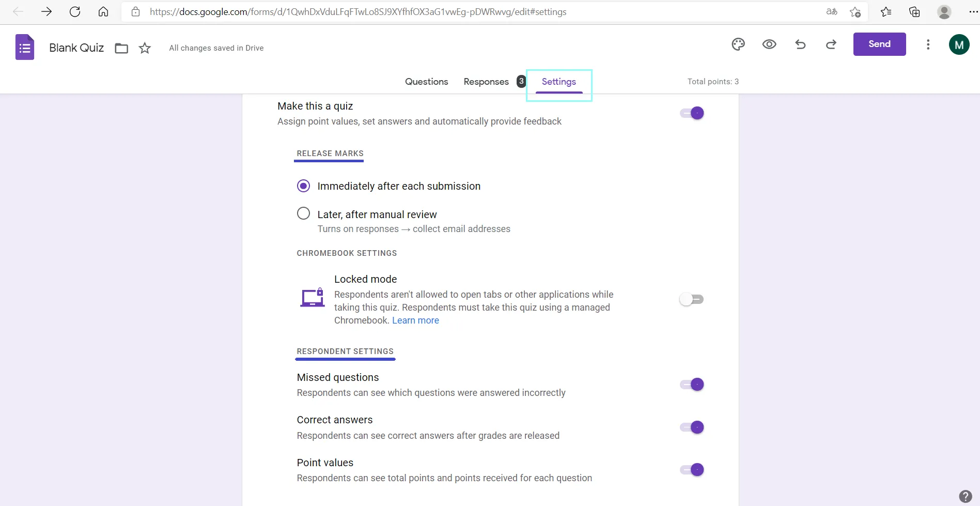Image resolution: width=980 pixels, height=506 pixels.
Task: Disable the Make this a quiz toggle
Action: [692, 113]
